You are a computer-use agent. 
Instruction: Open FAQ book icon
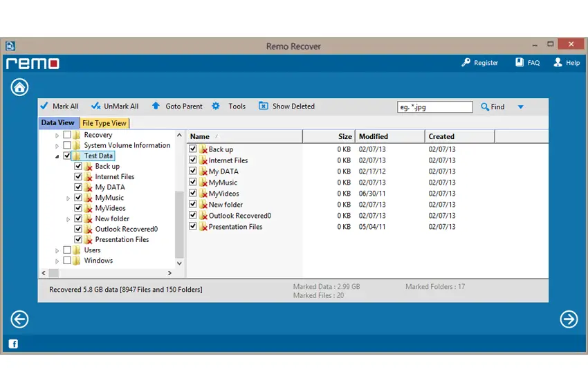(520, 63)
